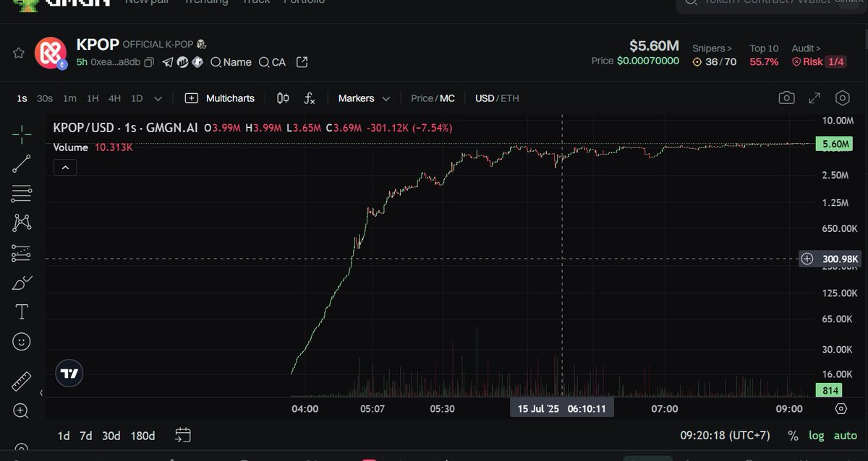868x461 pixels.
Task: Switch chart to 1m interval
Action: coord(69,98)
